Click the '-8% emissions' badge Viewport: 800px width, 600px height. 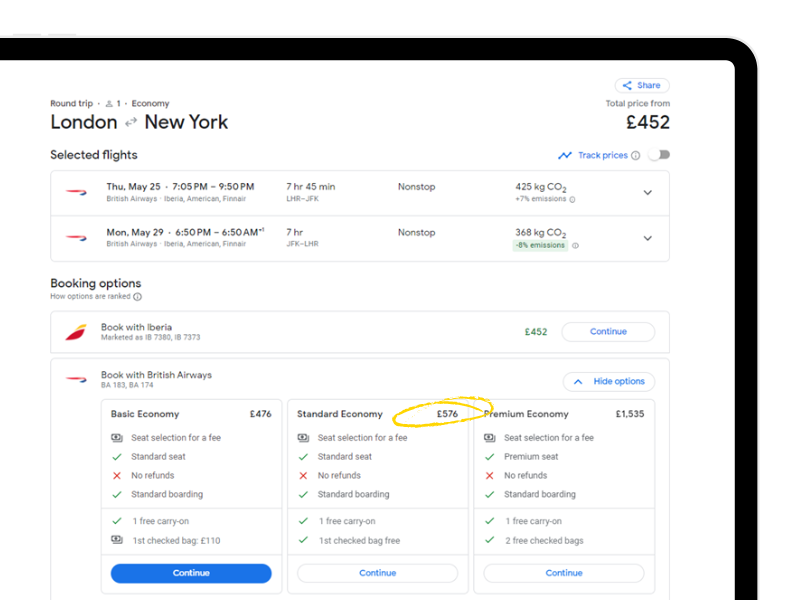point(541,245)
